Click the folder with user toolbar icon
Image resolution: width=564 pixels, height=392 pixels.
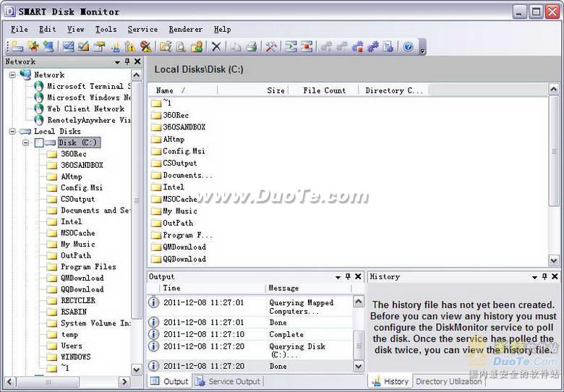[197, 47]
